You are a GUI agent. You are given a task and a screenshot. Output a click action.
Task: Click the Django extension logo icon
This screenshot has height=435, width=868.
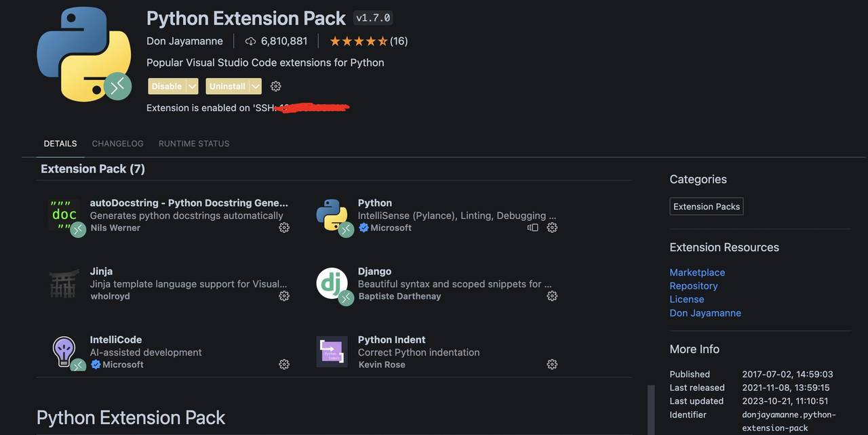(x=332, y=283)
